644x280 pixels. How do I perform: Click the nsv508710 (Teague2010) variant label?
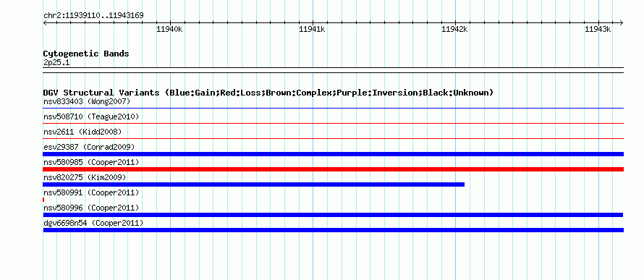pos(91,116)
